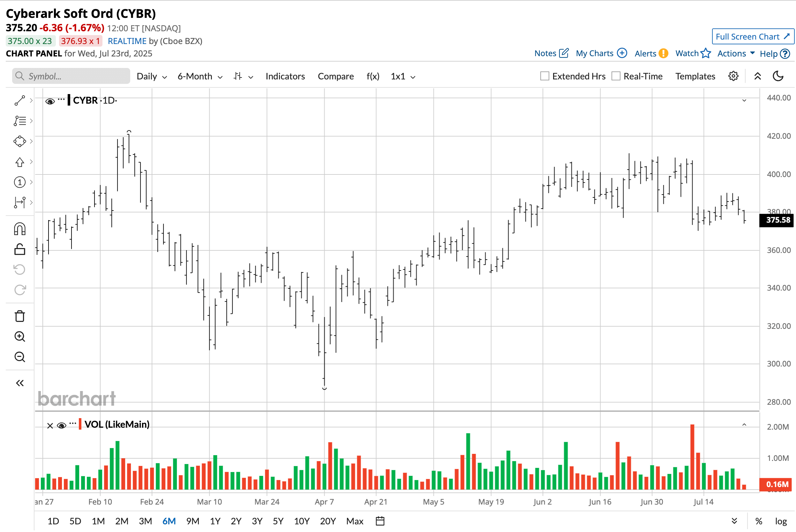
Task: Select the 6M range button
Action: (x=169, y=521)
